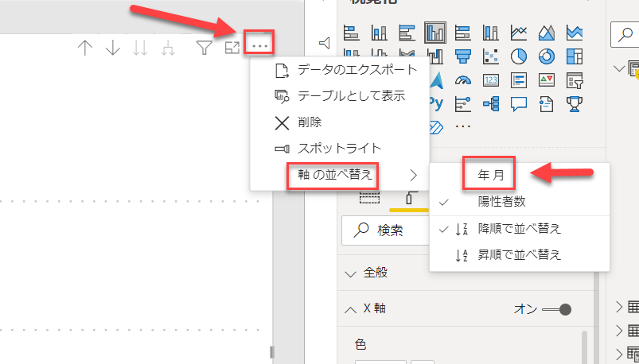Choose 削除 to remove the visual
The image size is (639, 364).
[340, 122]
